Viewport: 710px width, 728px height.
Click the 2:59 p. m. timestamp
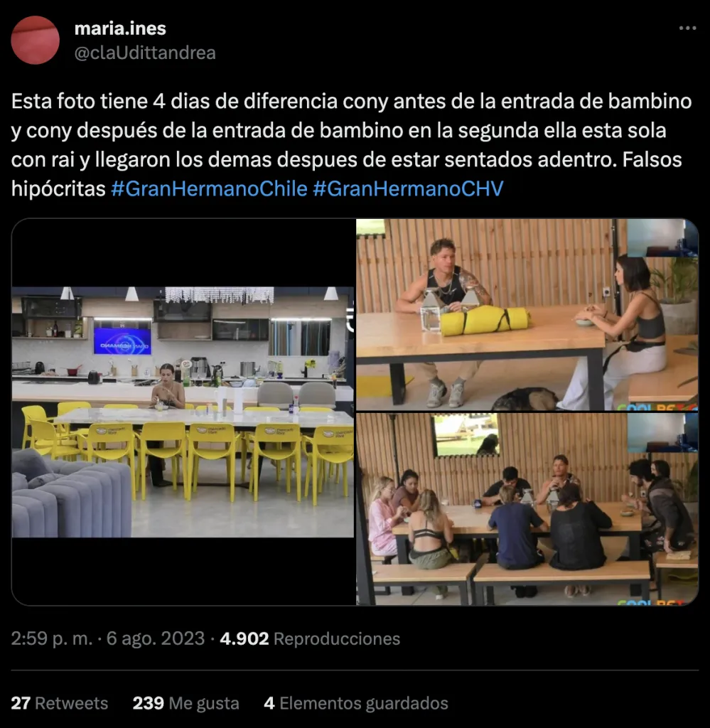pos(52,639)
